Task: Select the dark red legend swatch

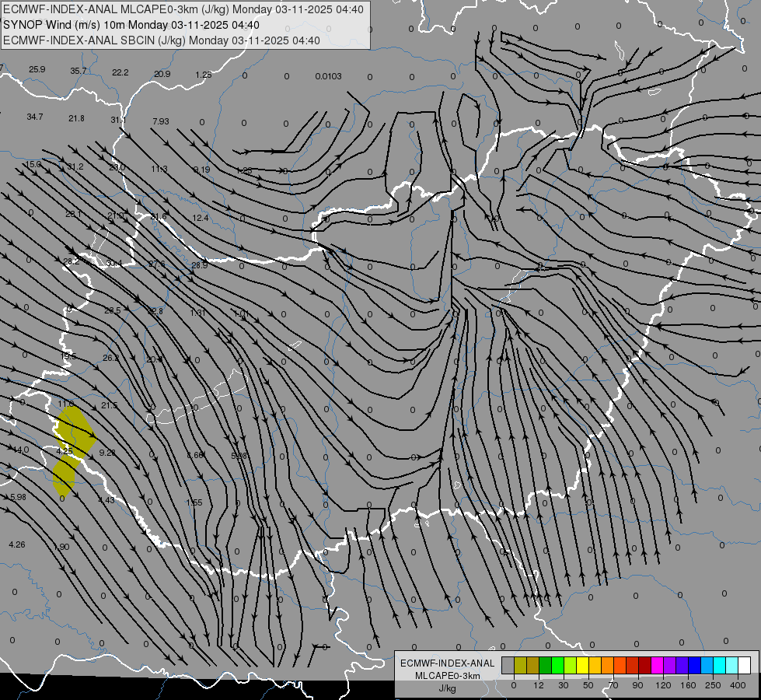Action: [645, 665]
